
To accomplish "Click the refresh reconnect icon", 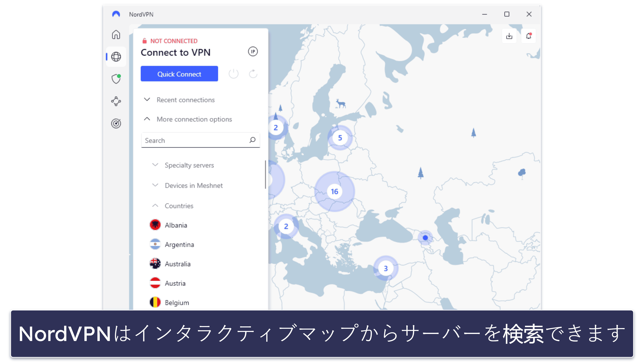I will pos(253,74).
